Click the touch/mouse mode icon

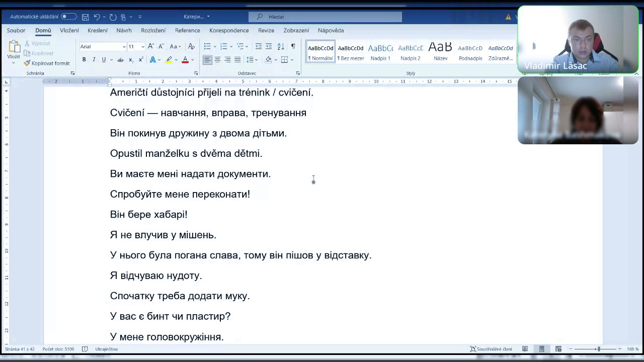(123, 17)
